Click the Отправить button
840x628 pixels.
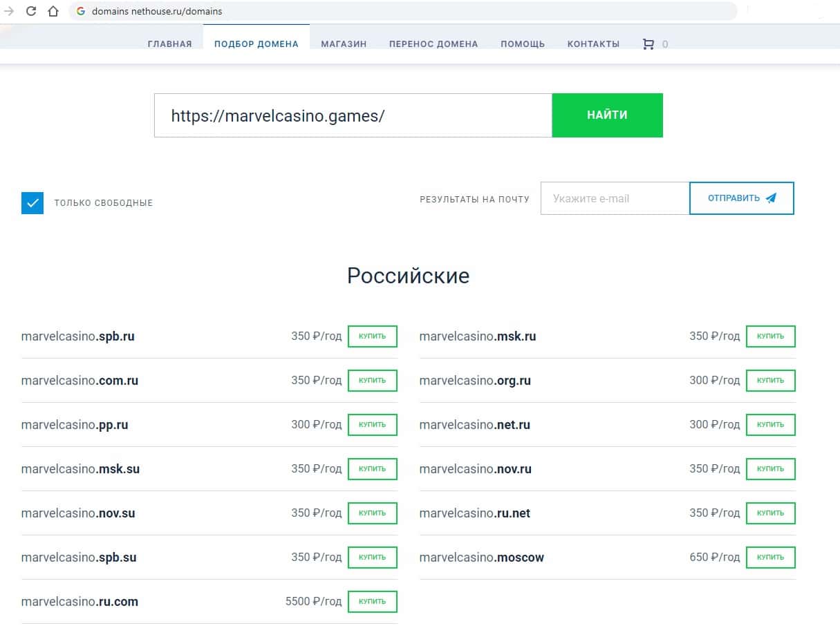point(741,198)
